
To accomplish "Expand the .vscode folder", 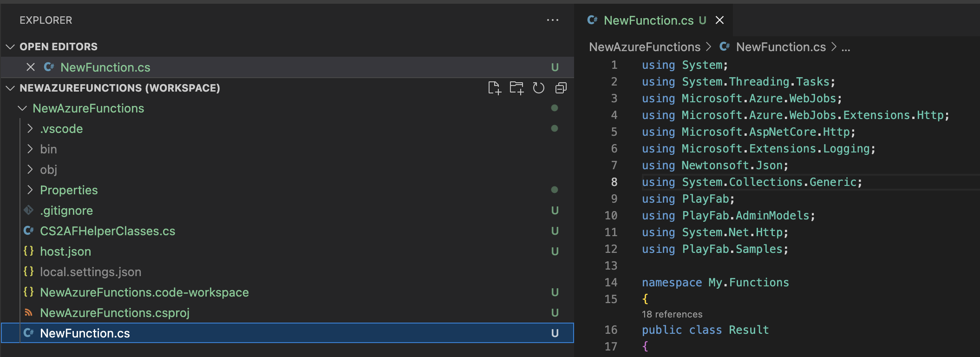I will pyautogui.click(x=30, y=129).
